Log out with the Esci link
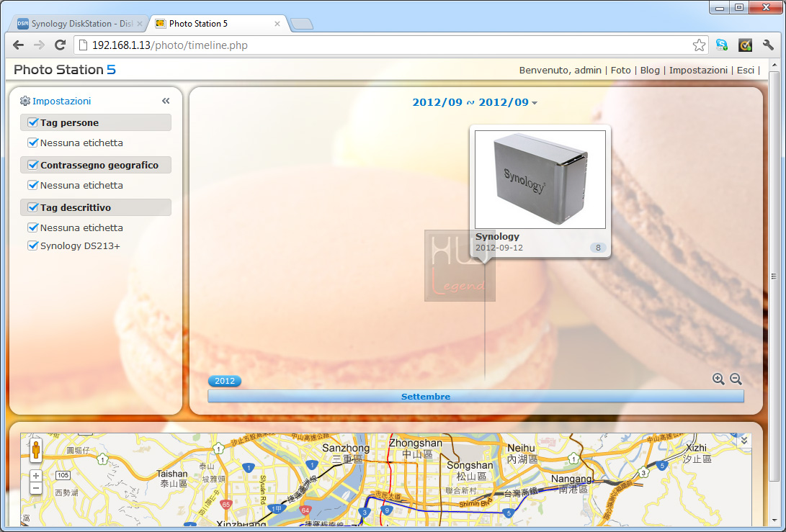Viewport: 786px width, 532px height. [746, 70]
